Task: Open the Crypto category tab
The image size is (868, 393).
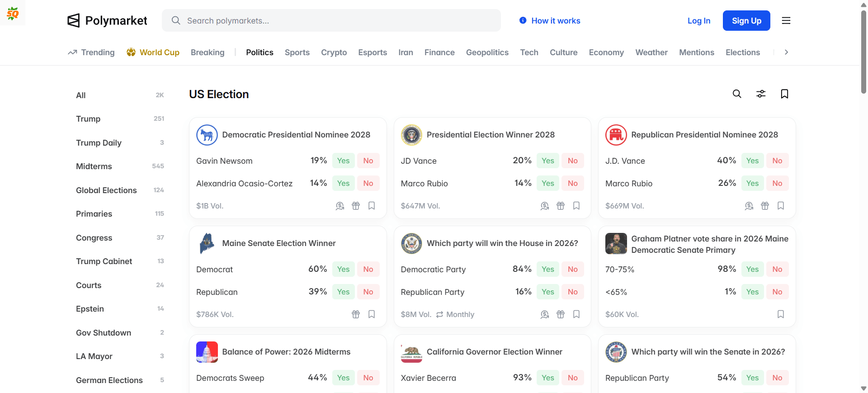Action: (334, 52)
